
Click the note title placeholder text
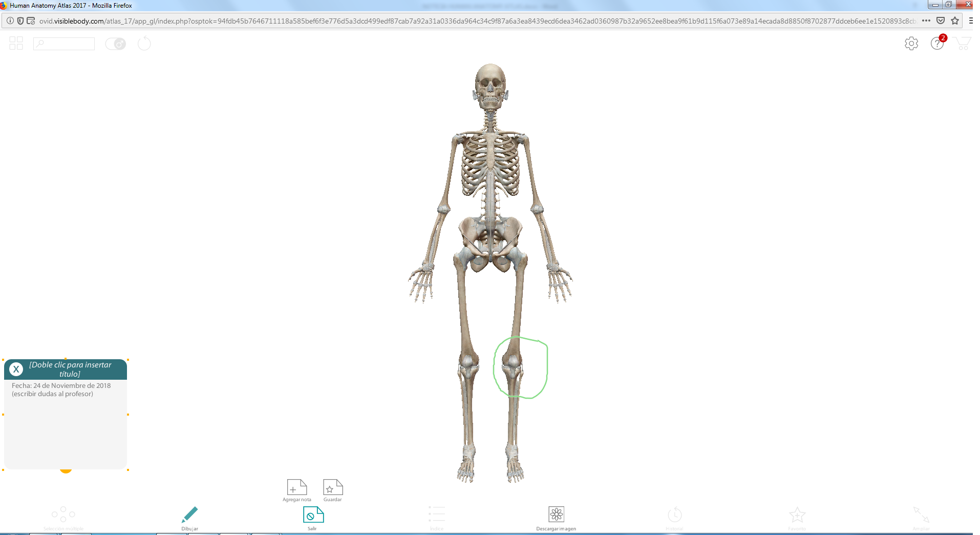pyautogui.click(x=70, y=369)
